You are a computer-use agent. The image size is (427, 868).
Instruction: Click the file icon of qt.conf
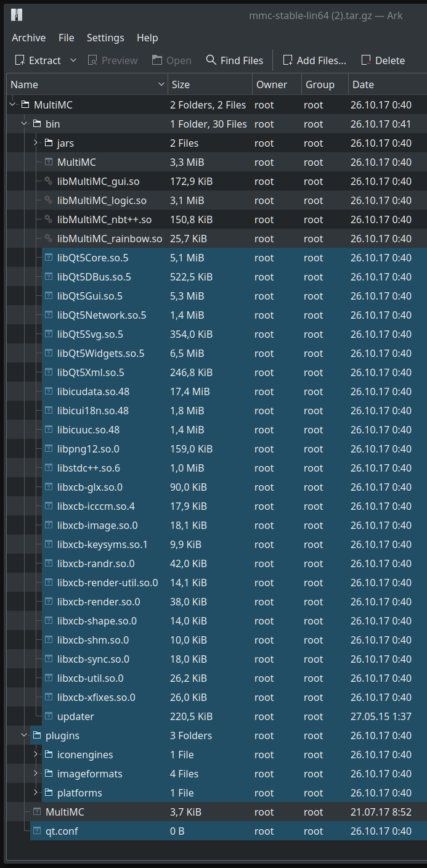(x=37, y=831)
